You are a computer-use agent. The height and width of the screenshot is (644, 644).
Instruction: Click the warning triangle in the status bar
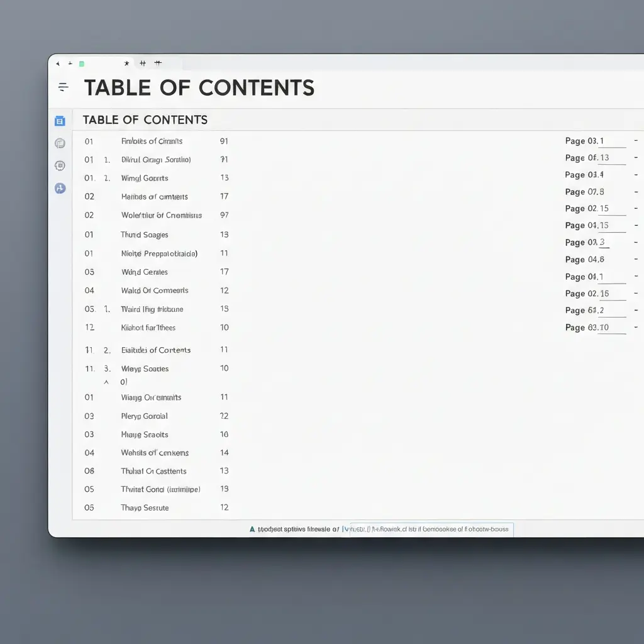pyautogui.click(x=252, y=529)
